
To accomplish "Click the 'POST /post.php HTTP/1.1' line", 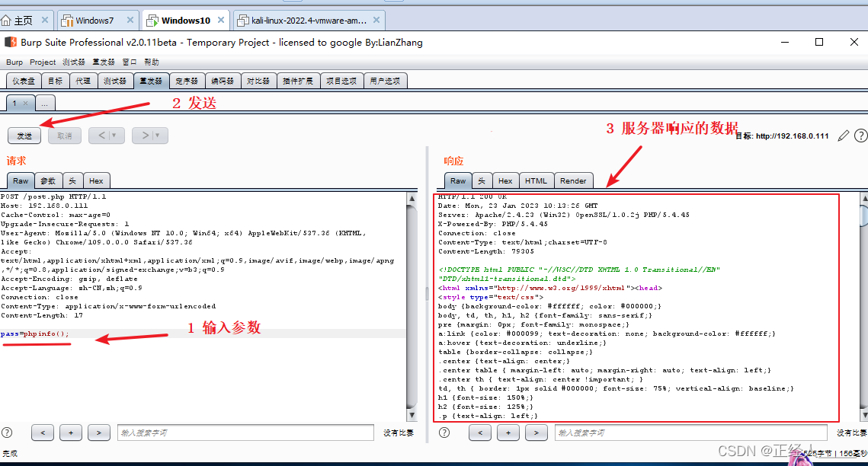I will (x=53, y=196).
